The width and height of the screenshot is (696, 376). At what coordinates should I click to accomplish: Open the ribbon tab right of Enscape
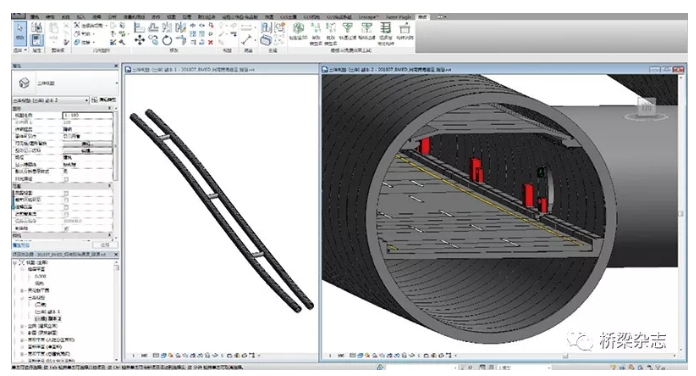click(398, 17)
